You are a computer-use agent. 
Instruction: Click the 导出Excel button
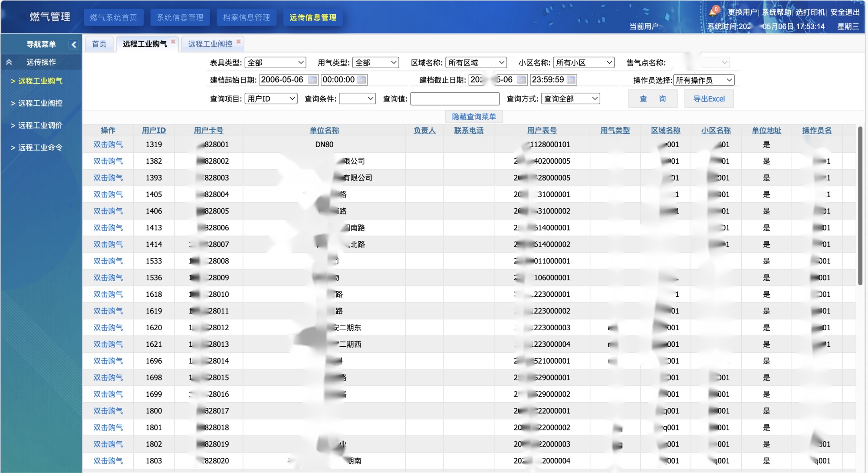click(x=709, y=99)
